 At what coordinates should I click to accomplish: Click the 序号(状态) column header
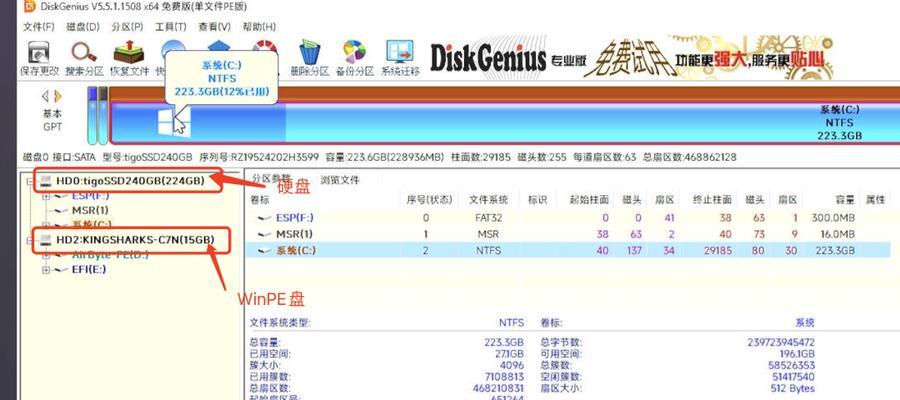429,200
